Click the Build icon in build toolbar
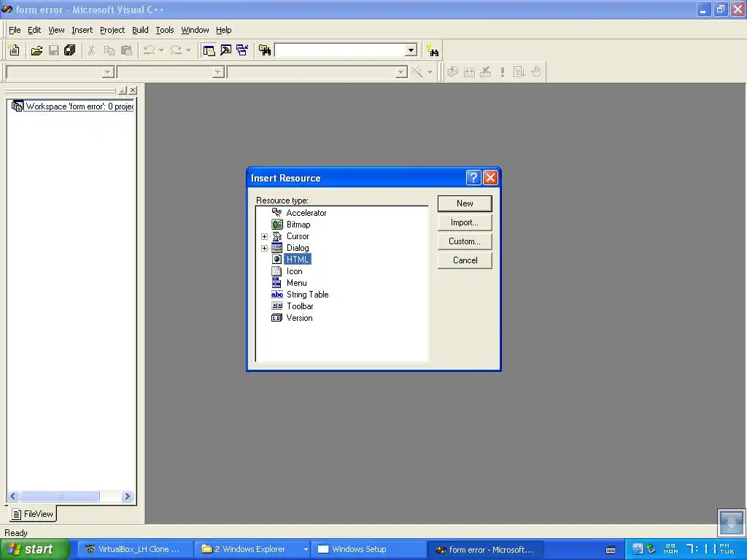This screenshot has width=747, height=560. (x=469, y=72)
